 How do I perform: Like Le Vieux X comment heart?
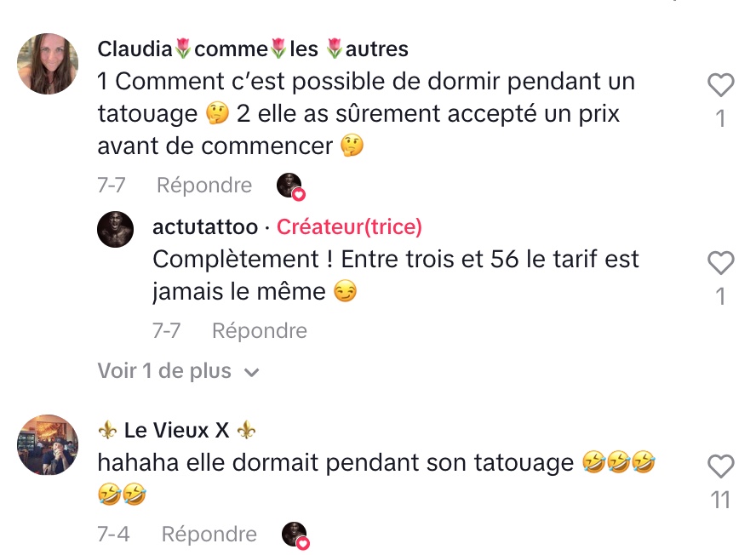(720, 466)
